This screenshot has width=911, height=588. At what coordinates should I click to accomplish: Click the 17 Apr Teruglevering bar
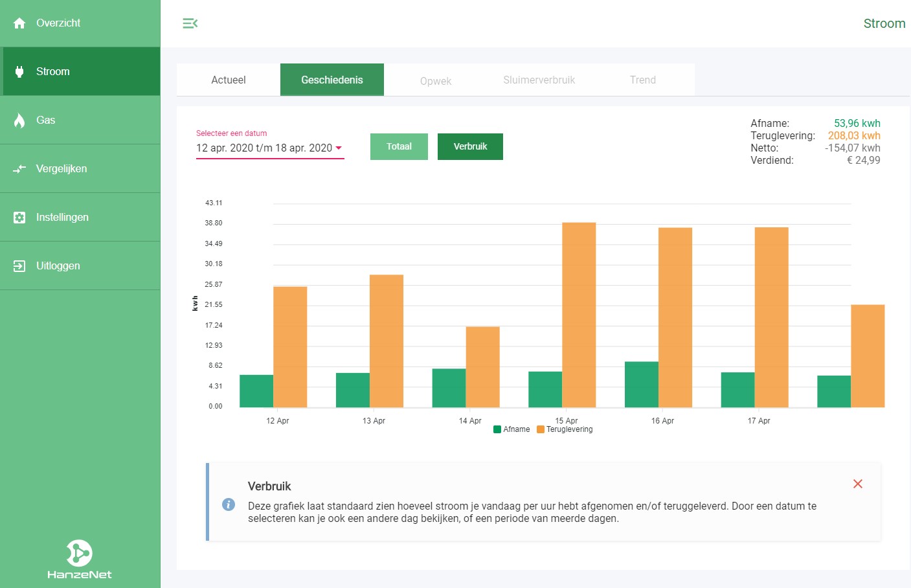[x=772, y=317]
